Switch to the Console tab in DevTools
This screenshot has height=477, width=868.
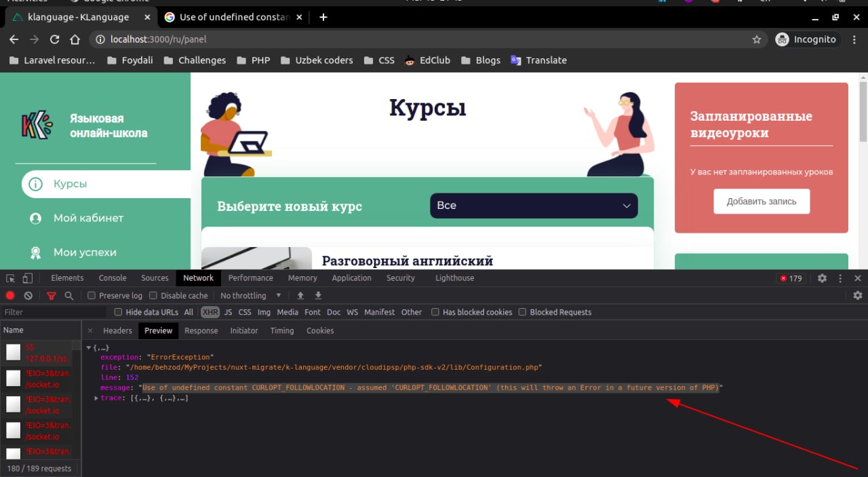tap(113, 278)
